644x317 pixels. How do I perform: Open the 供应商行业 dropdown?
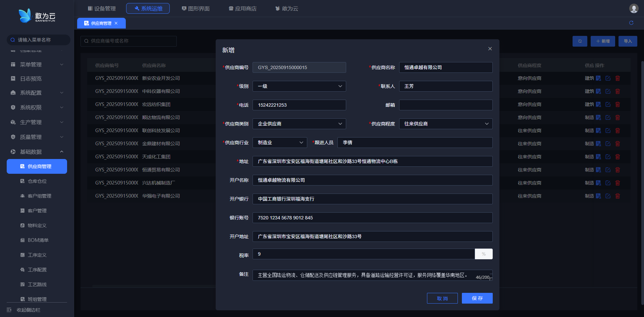click(x=279, y=143)
